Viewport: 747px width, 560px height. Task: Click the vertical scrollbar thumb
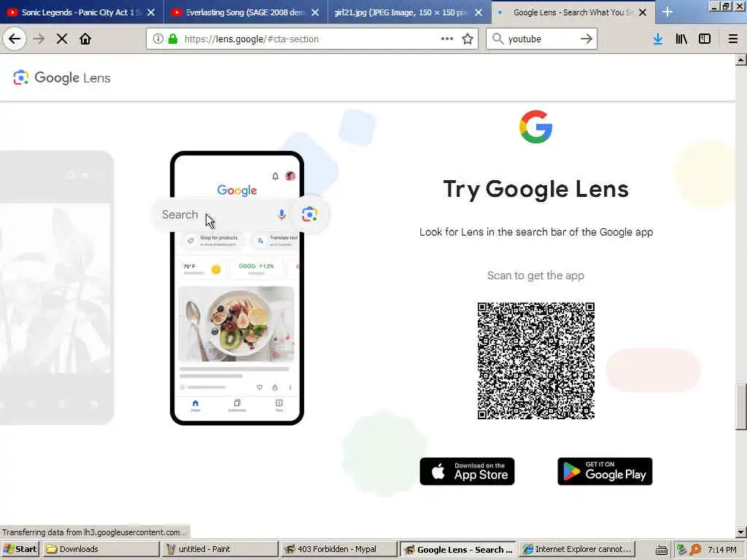(x=741, y=407)
